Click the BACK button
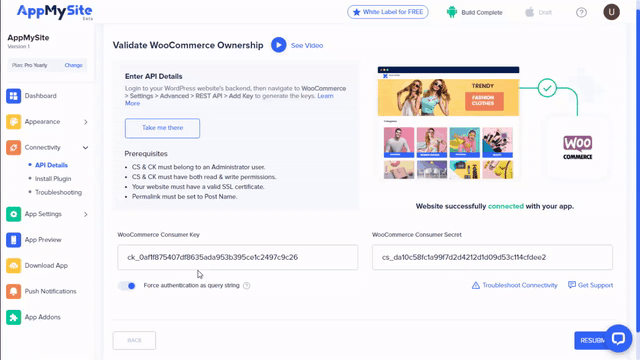The image size is (640, 360). (134, 340)
